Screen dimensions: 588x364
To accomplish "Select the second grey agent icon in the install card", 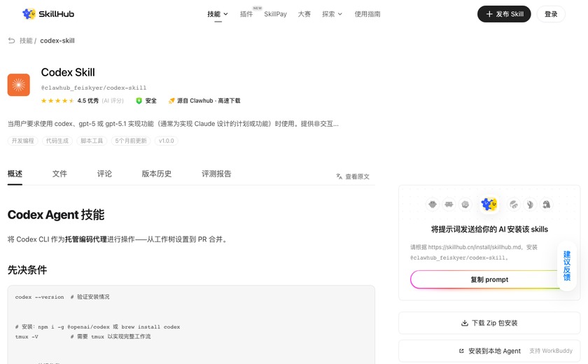I will coord(449,204).
